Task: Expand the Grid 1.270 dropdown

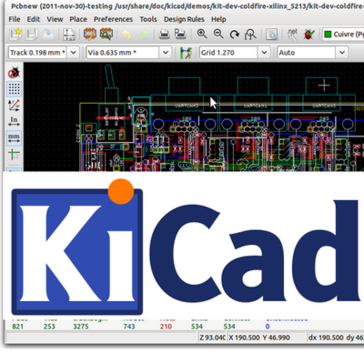Action: point(264,53)
